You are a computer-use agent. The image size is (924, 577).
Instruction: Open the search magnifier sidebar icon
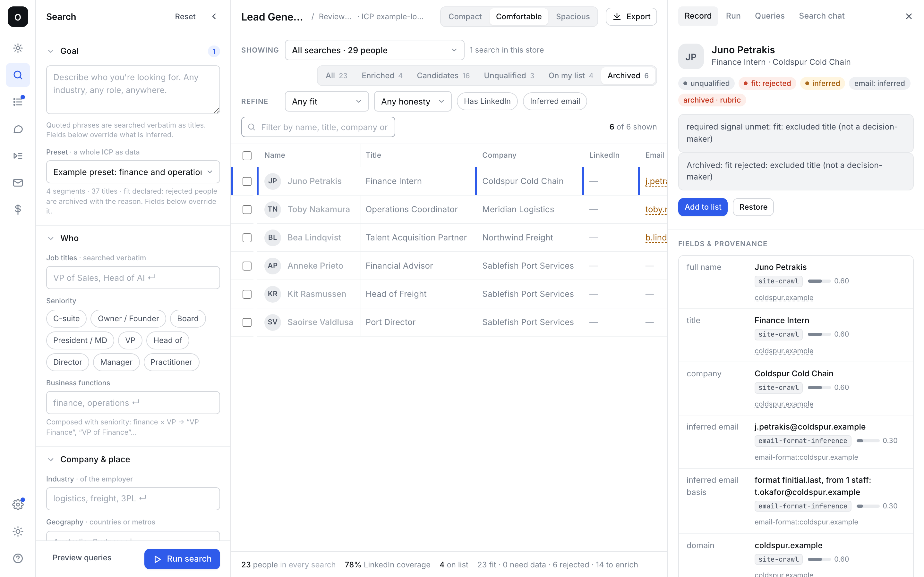click(x=18, y=75)
